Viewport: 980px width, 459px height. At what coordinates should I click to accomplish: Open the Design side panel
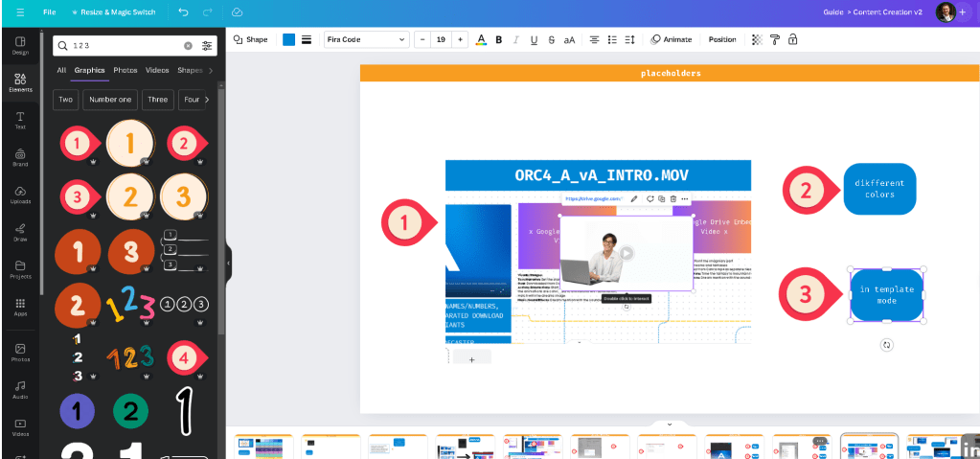coord(20,46)
